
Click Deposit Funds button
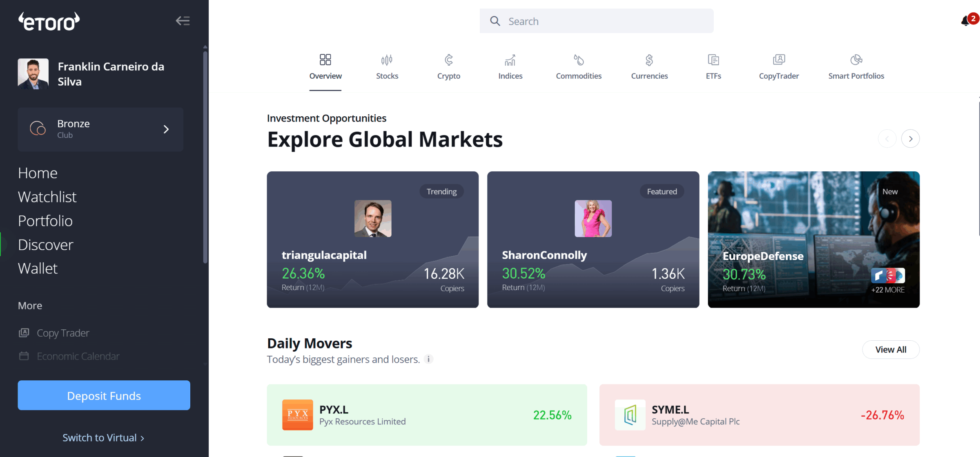(104, 395)
